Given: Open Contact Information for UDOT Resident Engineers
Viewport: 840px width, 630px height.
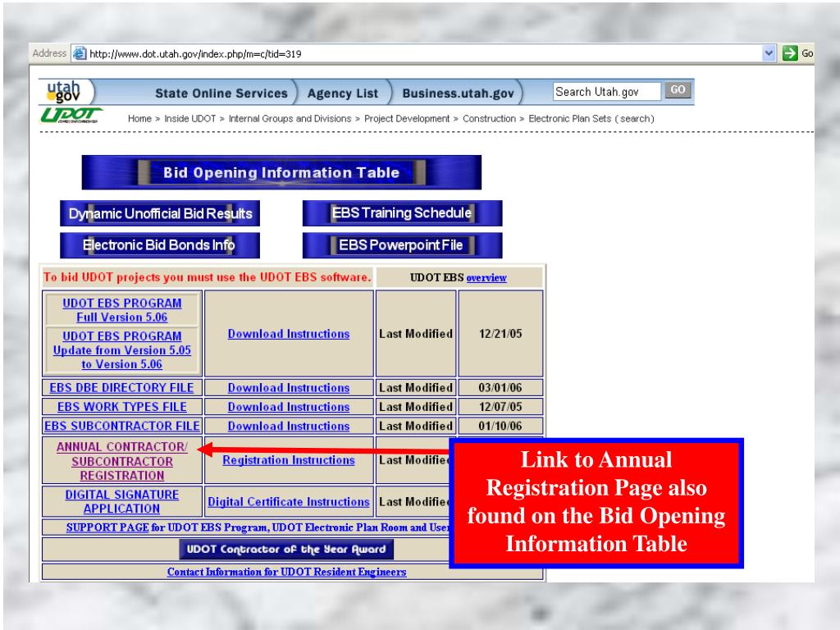Looking at the screenshot, I should tap(286, 572).
